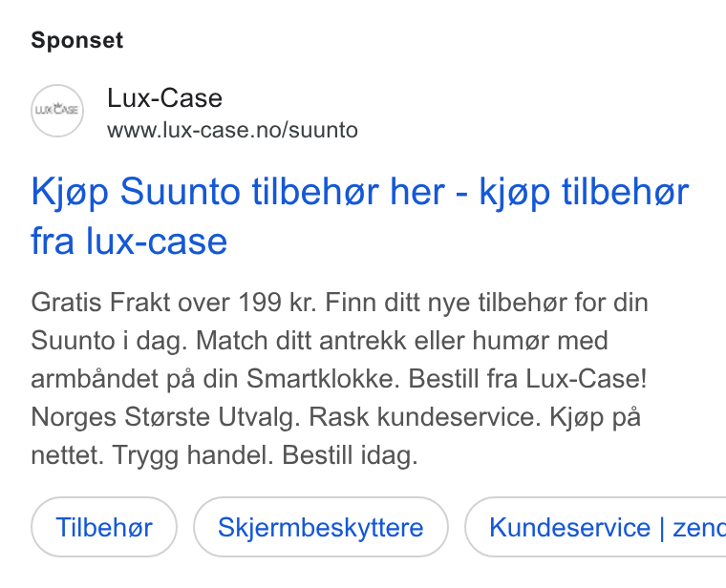Viewport: 726px width, 588px height.
Task: Click 'Bestill fra Lux-Case!' in description
Action: (x=527, y=379)
